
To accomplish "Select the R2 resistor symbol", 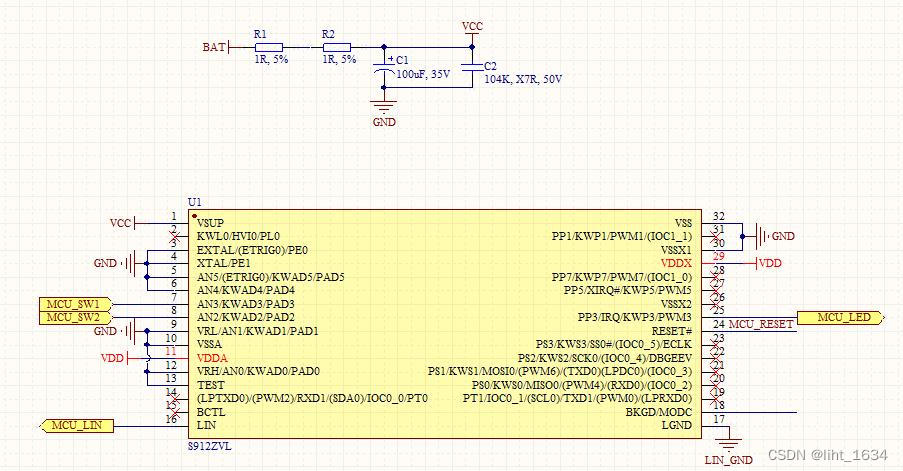I will click(x=336, y=47).
